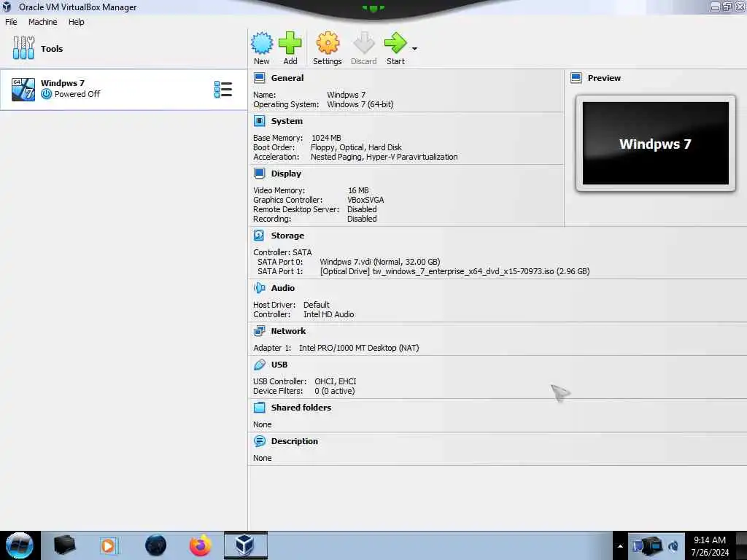This screenshot has width=747, height=560.
Task: Open the Machine menu
Action: (42, 22)
